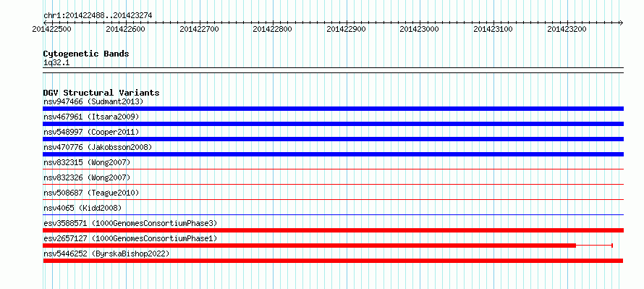Open esv3588571 (1000GenomesConsortiumPhase3) label
Image resolution: width=644 pixels, height=289 pixels.
130,223
